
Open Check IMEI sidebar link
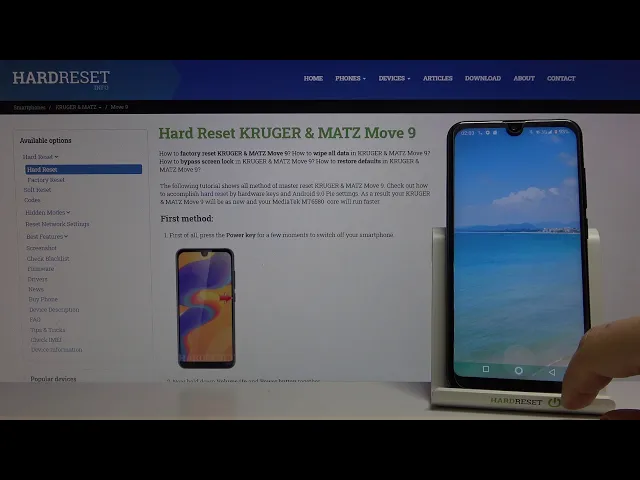[x=46, y=340]
